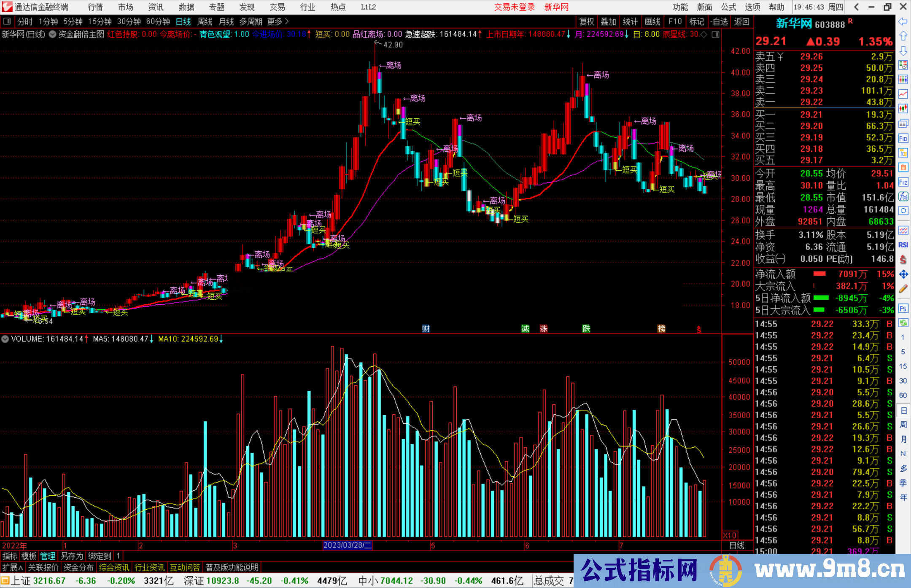Select the 年 yearly period in sidebar
The width and height of the screenshot is (911, 588).
click(903, 497)
